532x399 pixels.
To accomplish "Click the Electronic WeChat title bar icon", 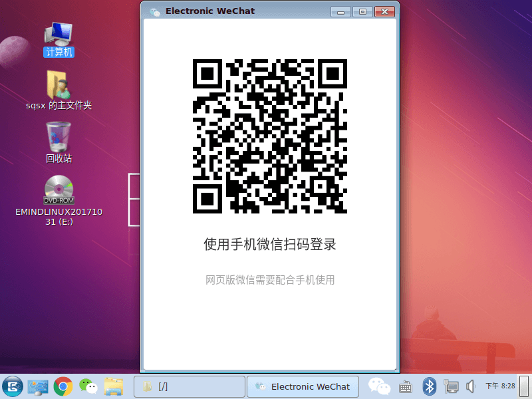I will [155, 12].
